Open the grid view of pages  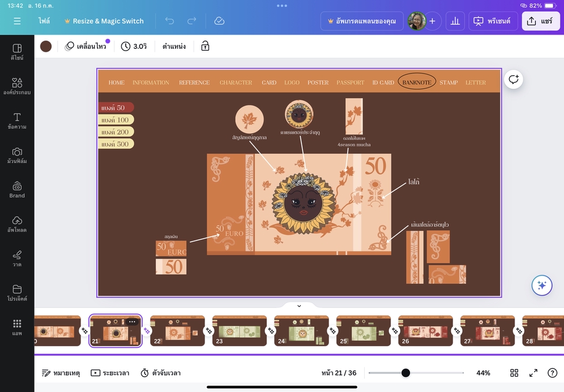[515, 373]
